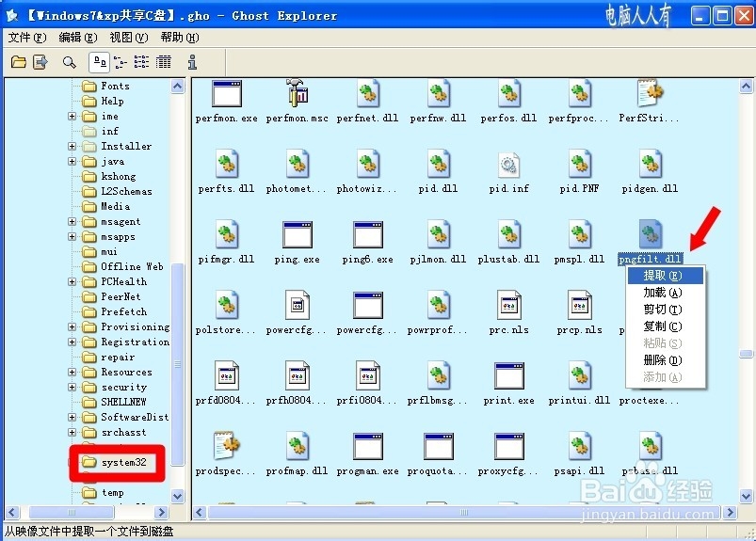Select the profmap.dll file icon

pos(298,446)
